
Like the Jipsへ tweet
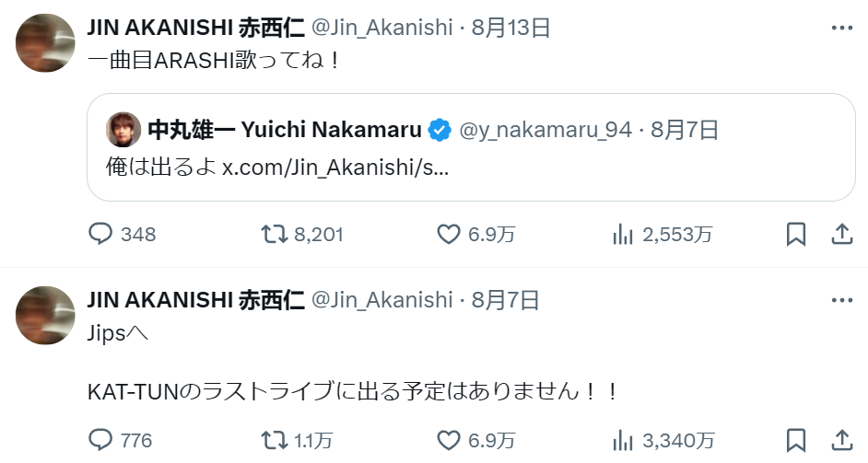pos(448,440)
